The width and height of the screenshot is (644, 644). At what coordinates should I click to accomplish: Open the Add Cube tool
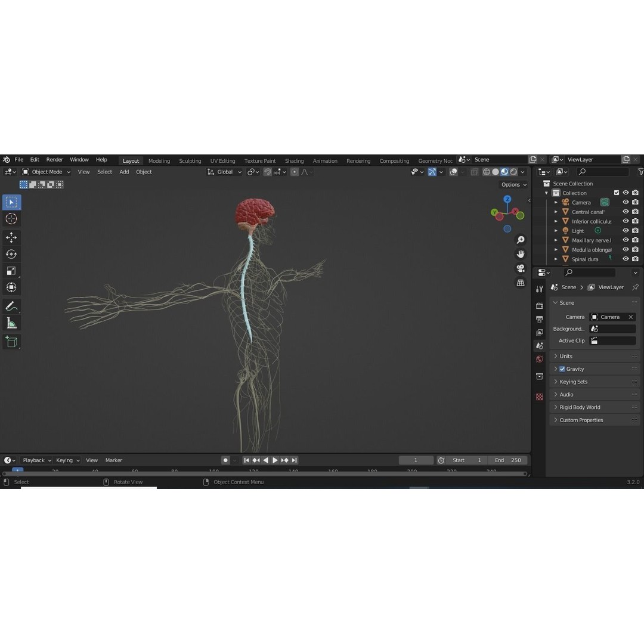tap(11, 342)
